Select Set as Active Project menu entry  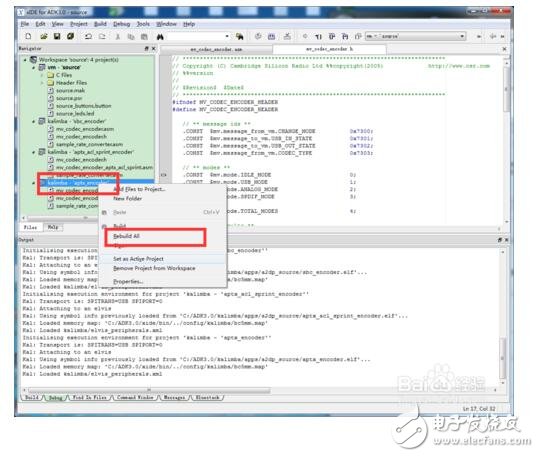(139, 259)
